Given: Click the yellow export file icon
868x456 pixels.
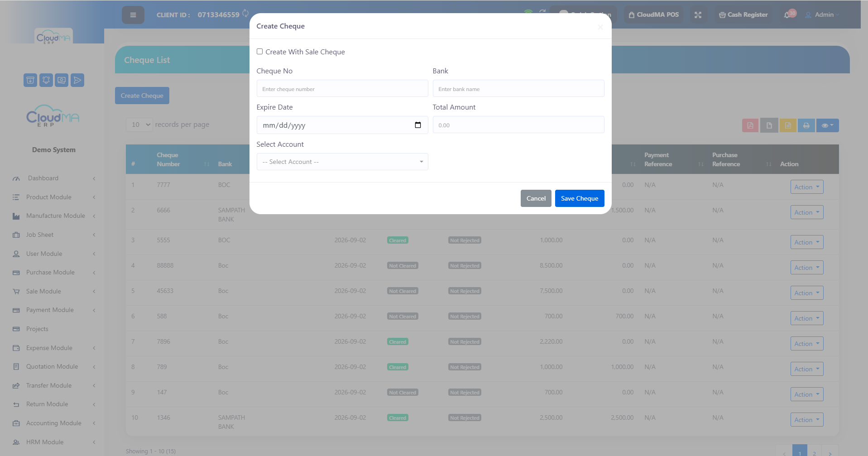Looking at the screenshot, I should [x=788, y=125].
